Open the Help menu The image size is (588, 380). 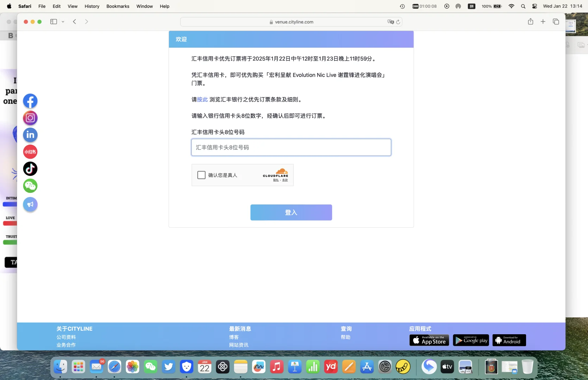[x=165, y=6]
